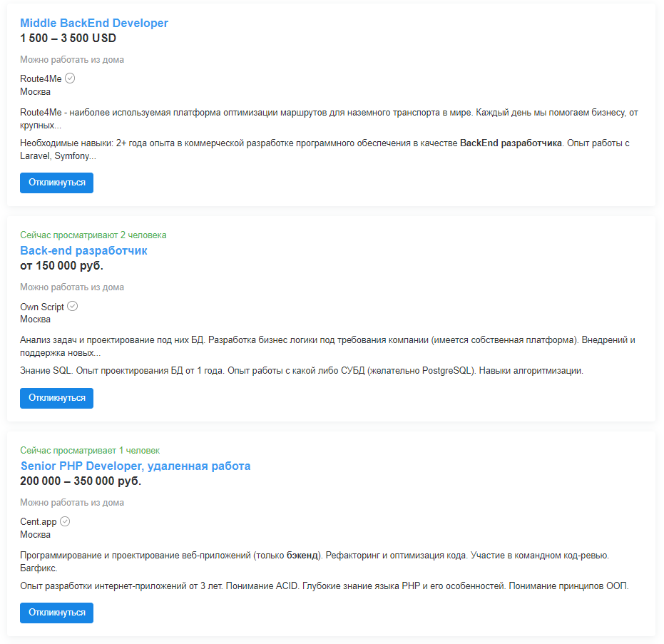Click 'Можно работать из дома' in Cent.app card

72,503
